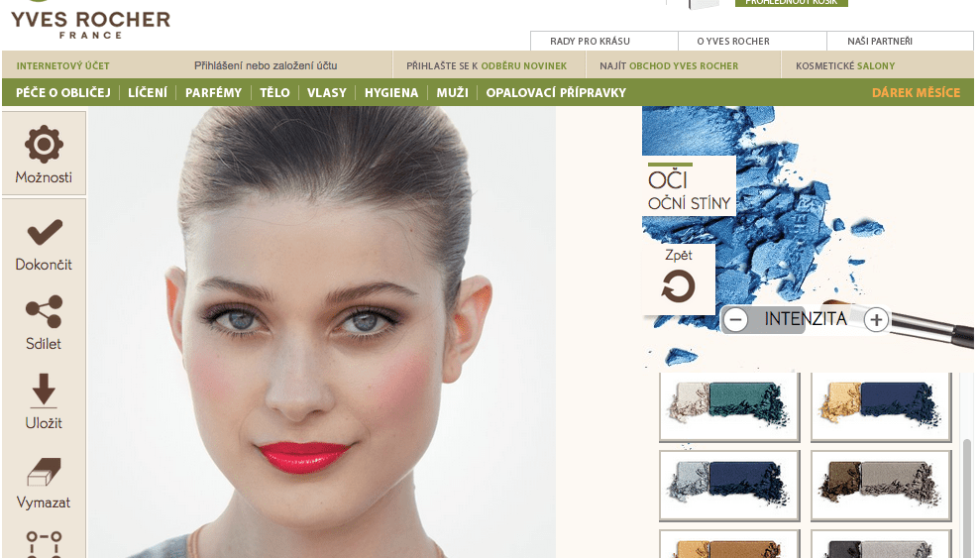This screenshot has height=558, width=980.
Task: Choose the black and silver eyeshadow duo
Action: [881, 544]
